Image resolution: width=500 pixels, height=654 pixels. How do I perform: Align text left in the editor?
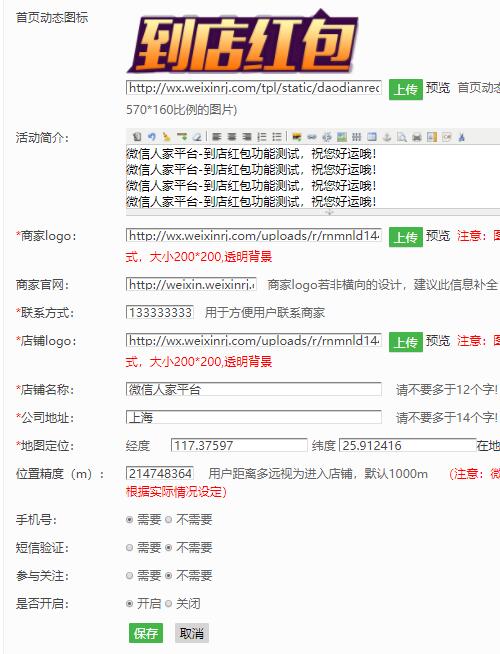pyautogui.click(x=216, y=136)
